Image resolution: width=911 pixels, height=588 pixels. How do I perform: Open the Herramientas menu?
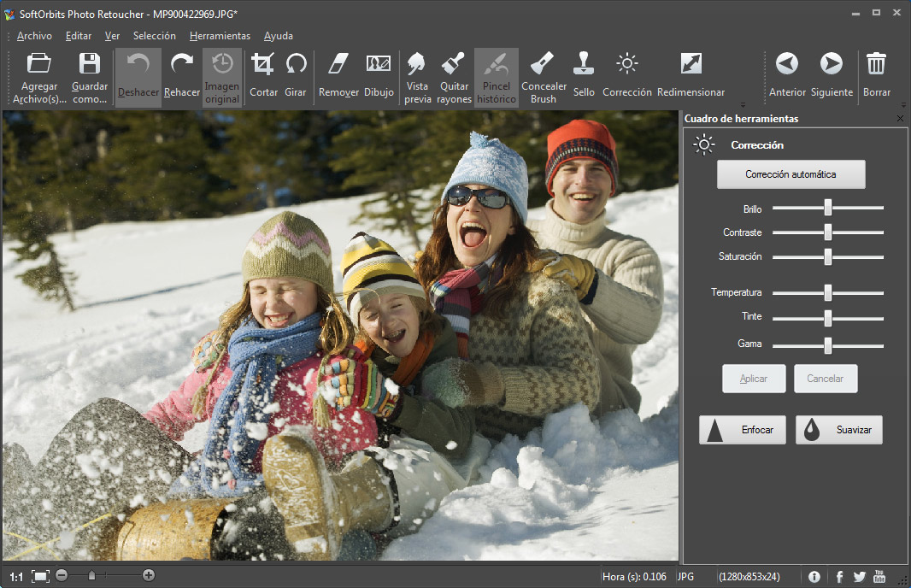tap(220, 36)
